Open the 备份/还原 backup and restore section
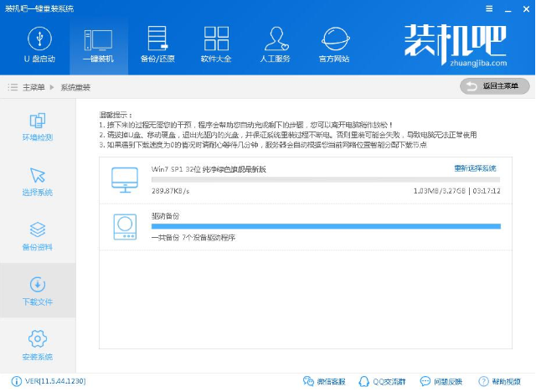 157,44
